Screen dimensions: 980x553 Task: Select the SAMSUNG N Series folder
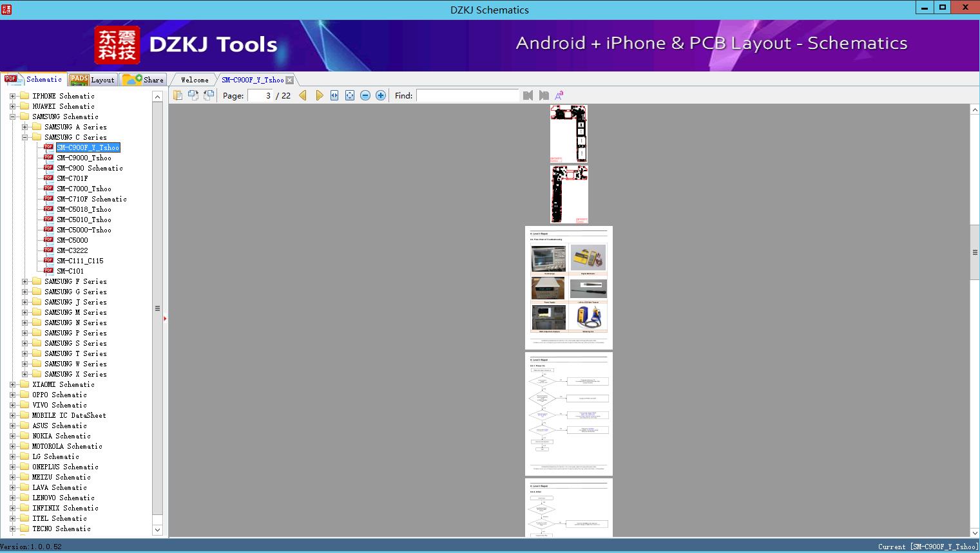coord(75,323)
